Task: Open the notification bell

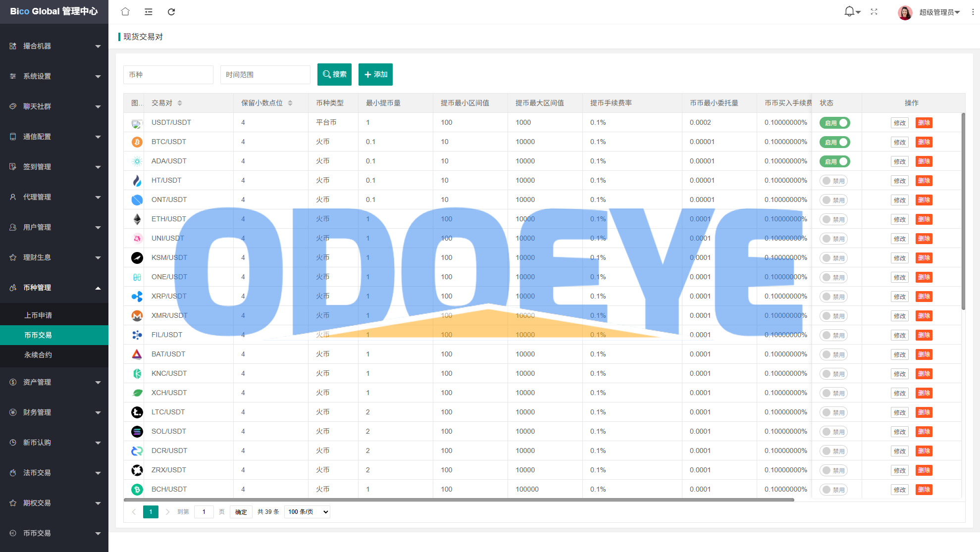Action: pyautogui.click(x=850, y=11)
